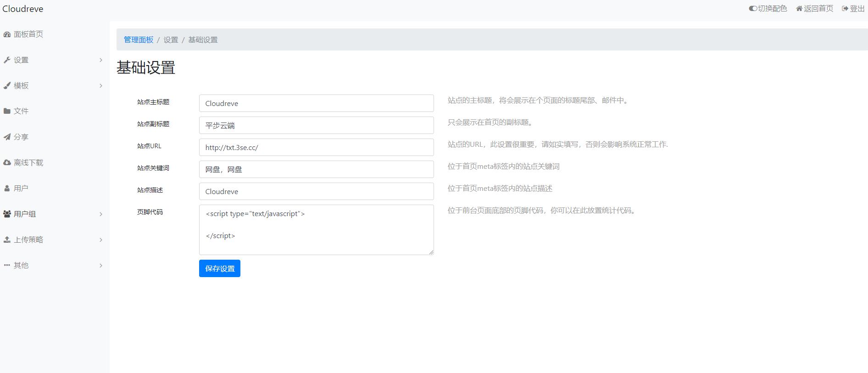This screenshot has height=373, width=868.
Task: Click the brush icon for 模板
Action: click(7, 86)
